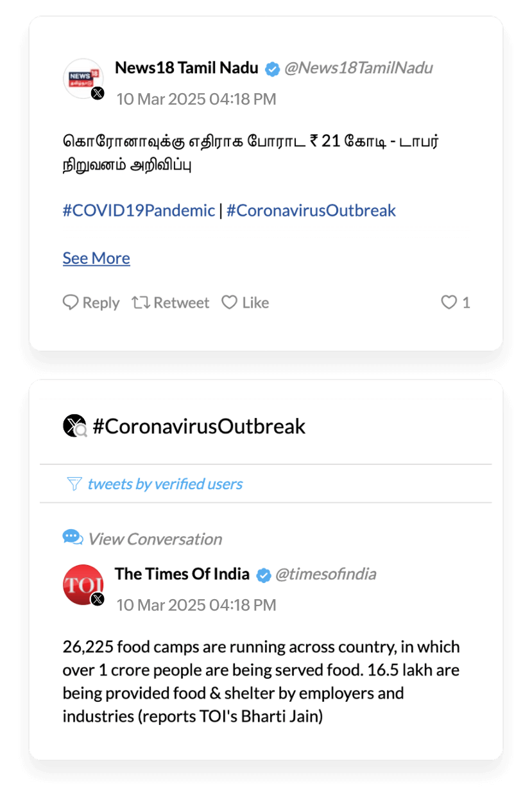Click the Reply speech bubble icon
This screenshot has height=802, width=532.
tap(71, 302)
